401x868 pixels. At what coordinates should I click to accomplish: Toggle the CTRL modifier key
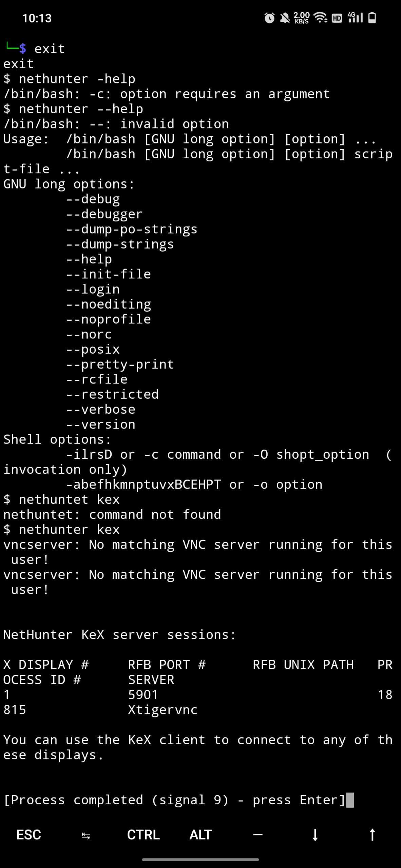coord(143,835)
